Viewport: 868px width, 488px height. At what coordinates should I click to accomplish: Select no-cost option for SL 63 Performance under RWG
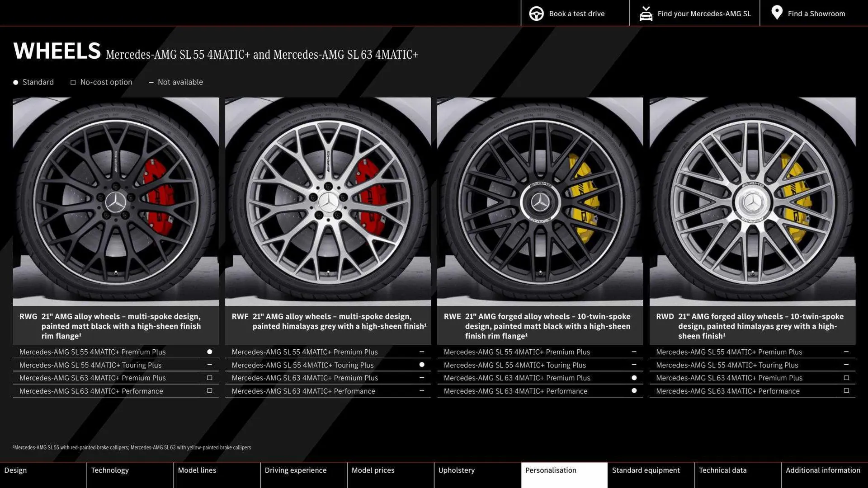pos(209,390)
